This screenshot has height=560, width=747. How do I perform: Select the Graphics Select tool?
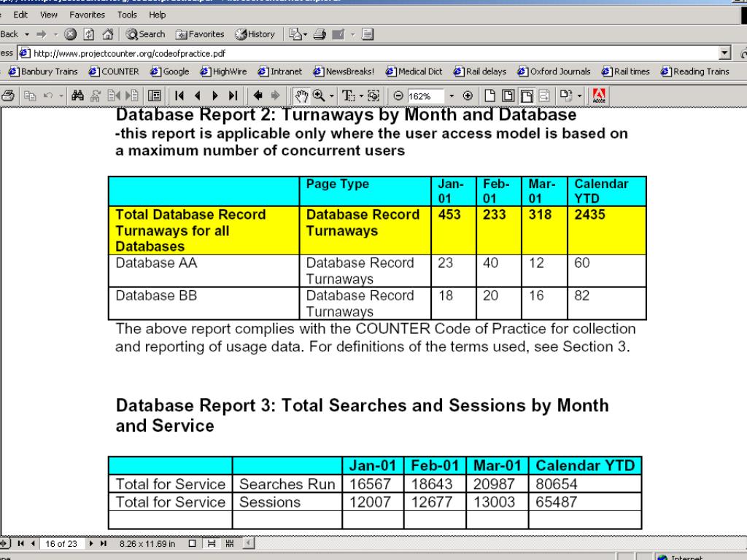coord(373,96)
